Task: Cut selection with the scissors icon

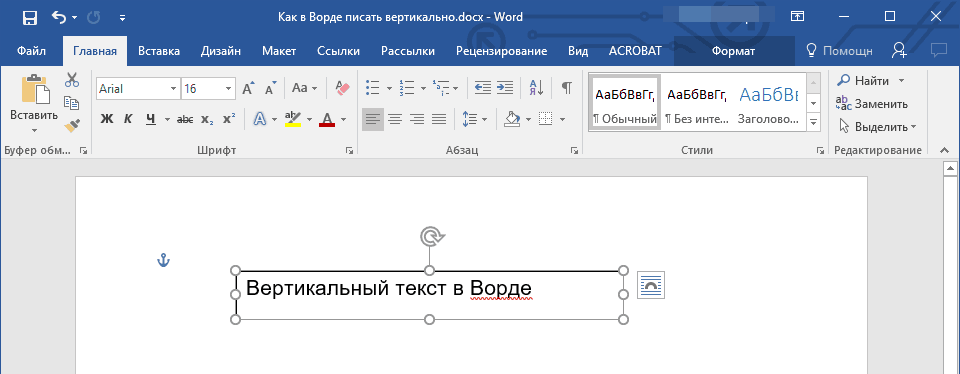Action: [72, 80]
